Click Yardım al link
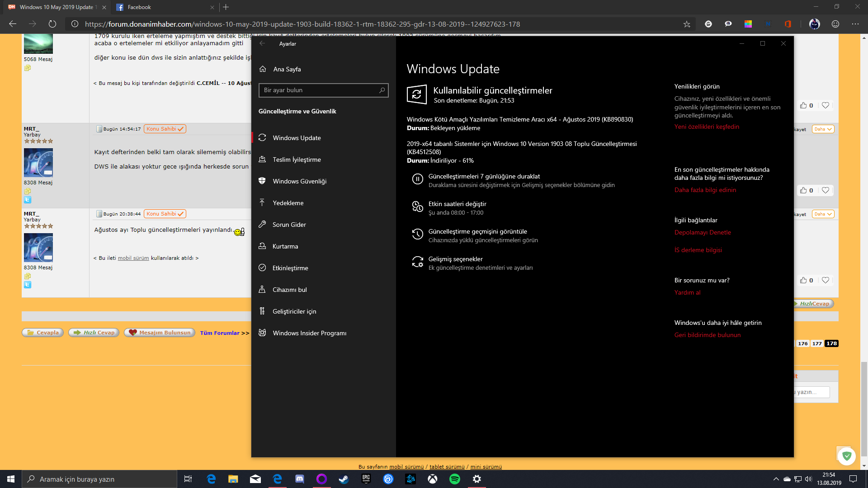Screen dimensions: 868x488 (x=687, y=292)
